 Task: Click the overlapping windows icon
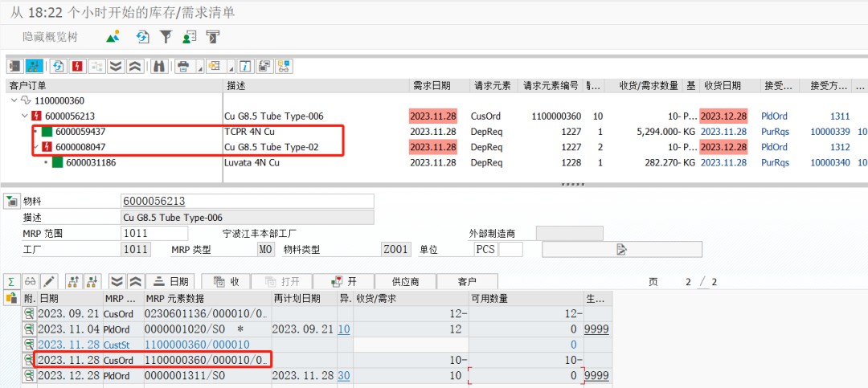264,67
